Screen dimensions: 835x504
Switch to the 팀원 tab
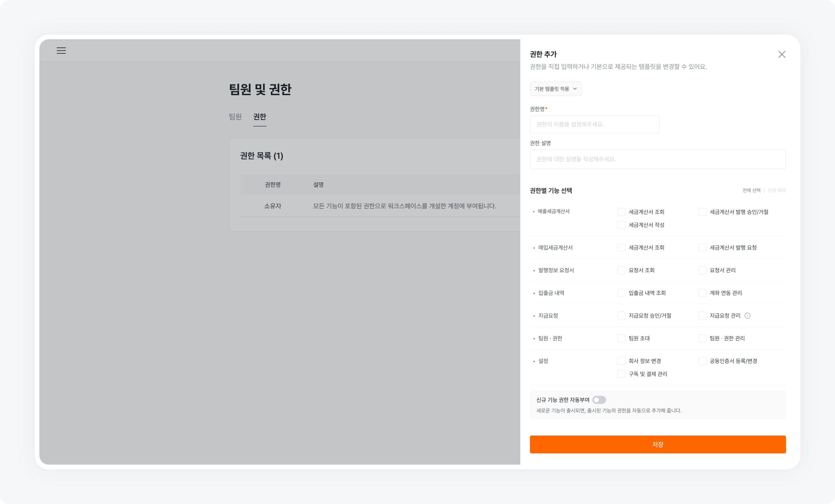coord(235,117)
